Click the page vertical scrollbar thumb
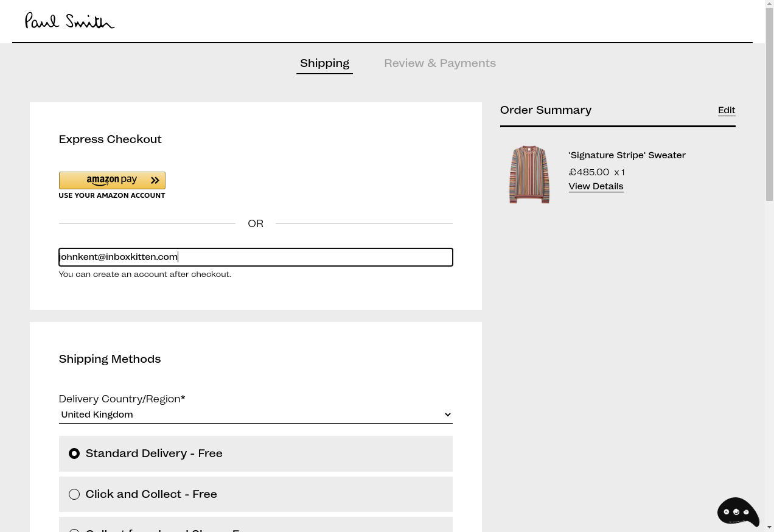The image size is (774, 532). tap(769, 104)
